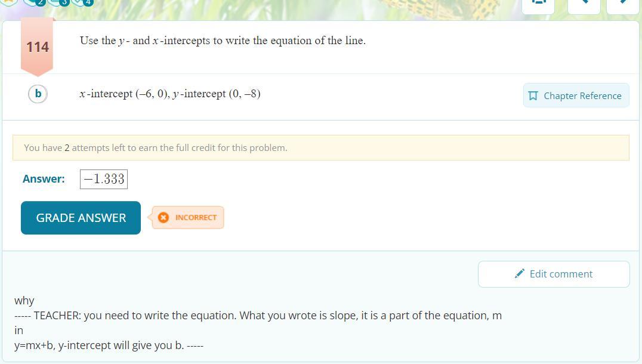Click into the answer field showing -1.333

[104, 179]
